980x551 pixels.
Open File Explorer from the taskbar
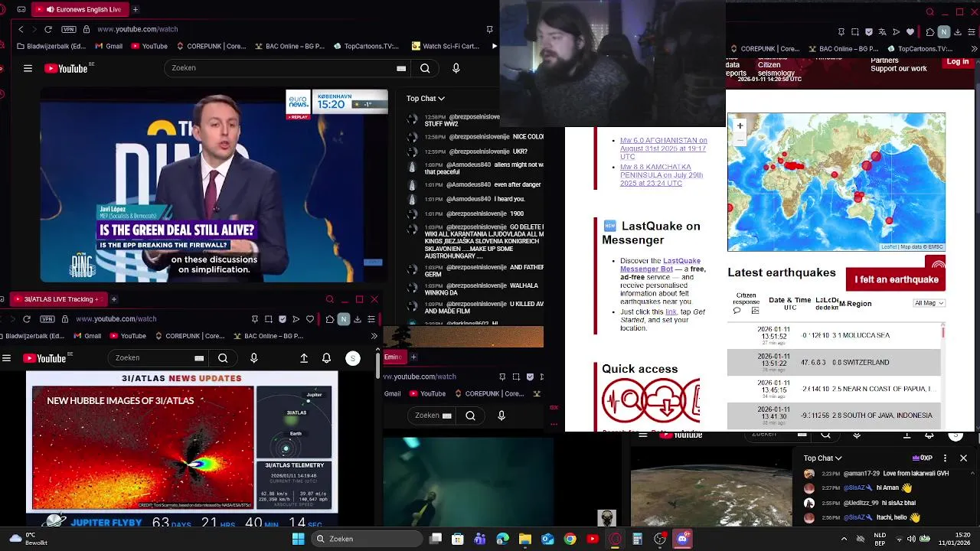[x=525, y=539]
